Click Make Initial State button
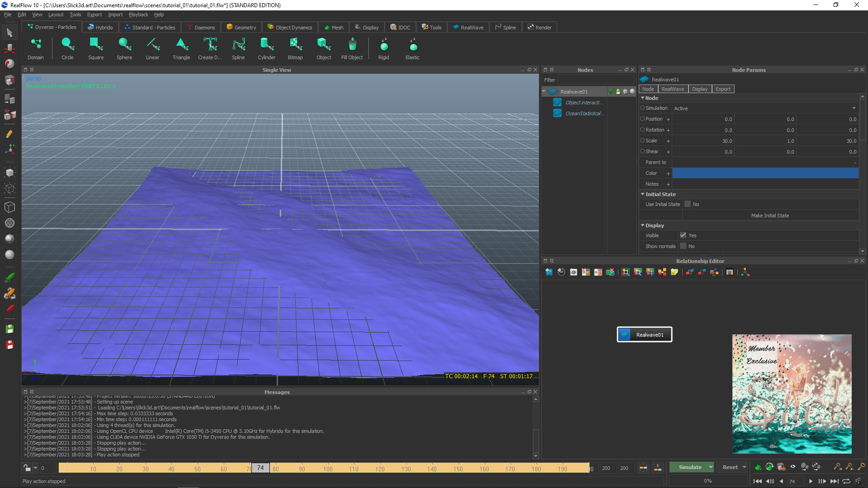This screenshot has width=868, height=488. (770, 216)
